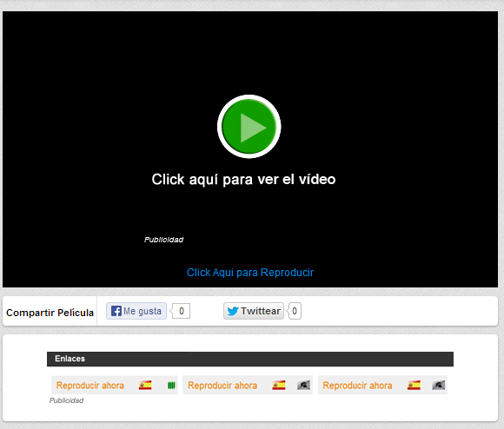Open the third 'Reproducir ahora' link
The height and width of the screenshot is (429, 504).
pos(357,386)
